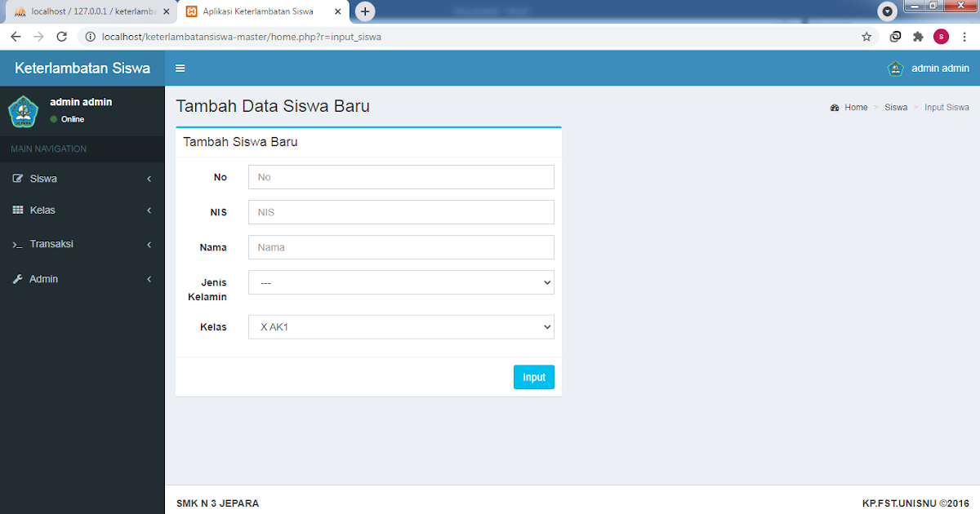The image size is (980, 514).
Task: Expand the Transaksi menu chevron
Action: coord(149,245)
